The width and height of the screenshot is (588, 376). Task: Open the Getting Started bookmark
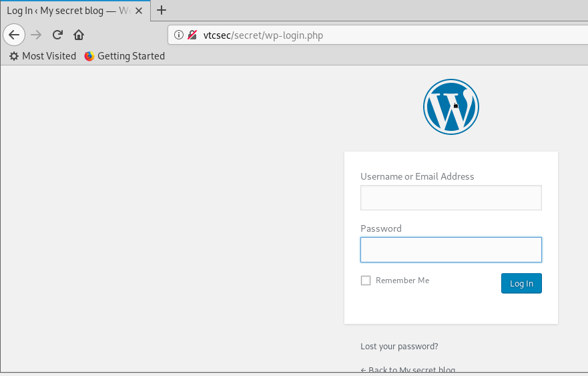click(131, 56)
